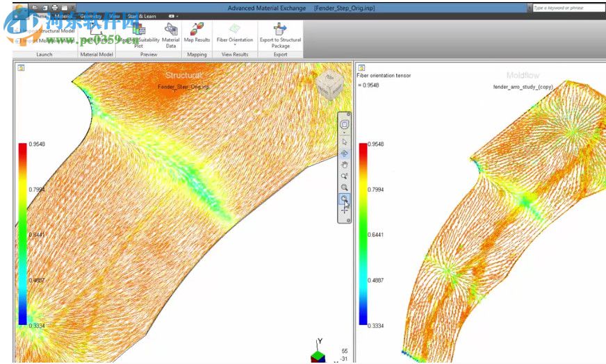Click the Moldflow pane corner icon
606x364 pixels.
(361, 68)
